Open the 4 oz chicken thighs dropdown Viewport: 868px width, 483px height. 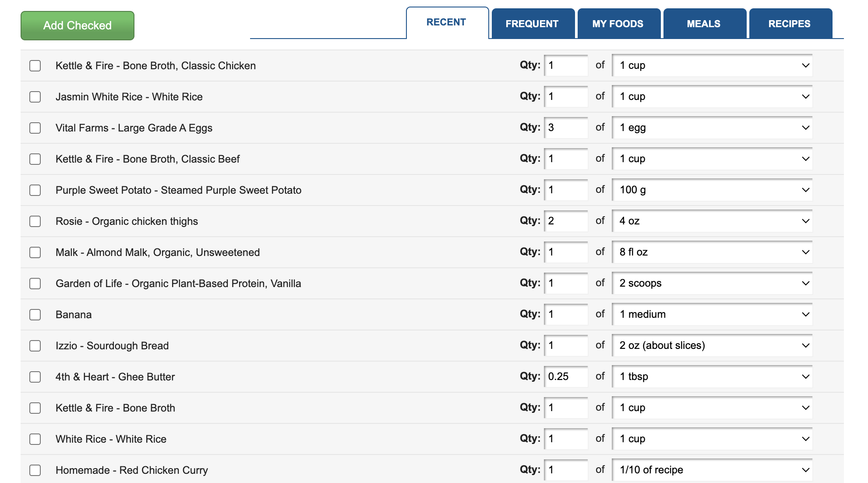(712, 221)
